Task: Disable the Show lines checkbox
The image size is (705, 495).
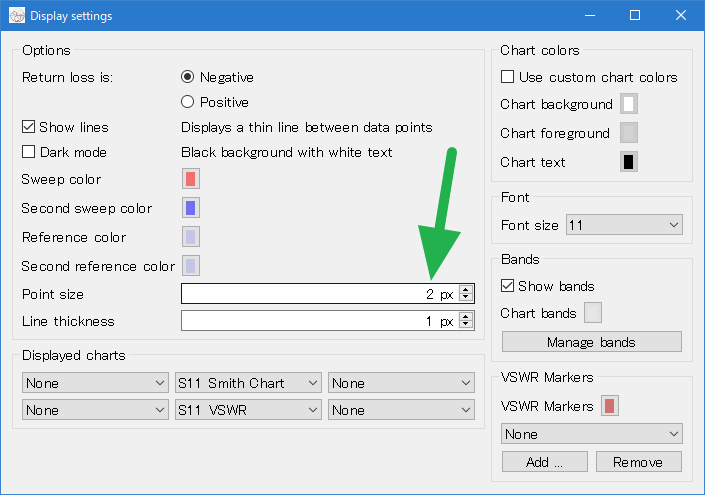Action: pyautogui.click(x=28, y=127)
